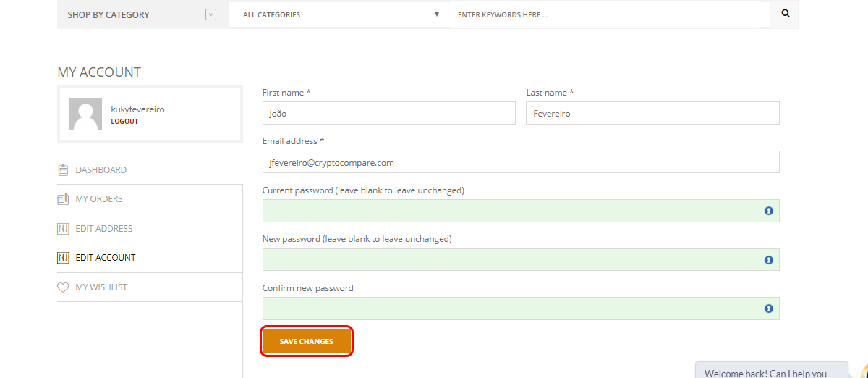Click the Dashboard clipboard icon
The height and width of the screenshot is (378, 868).
63,170
